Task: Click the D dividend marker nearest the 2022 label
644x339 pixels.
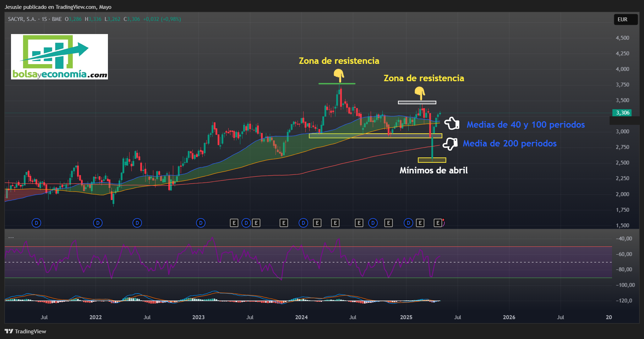Action: 98,223
